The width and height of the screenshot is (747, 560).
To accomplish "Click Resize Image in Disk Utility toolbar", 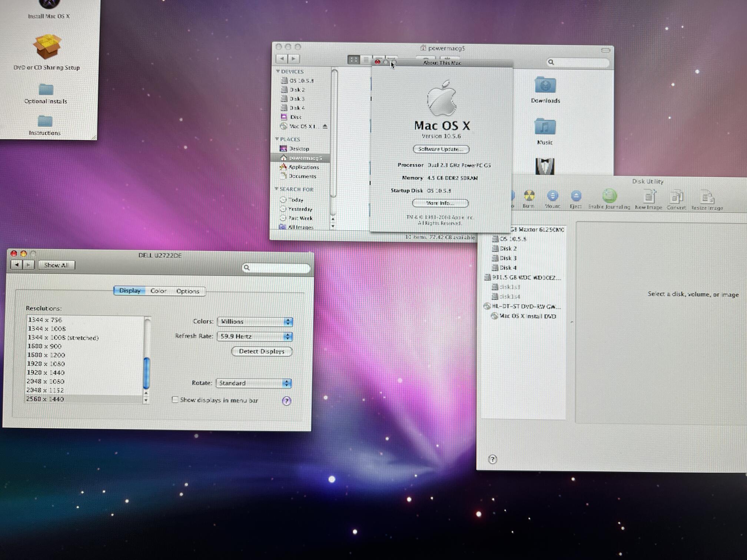I will coord(707,200).
